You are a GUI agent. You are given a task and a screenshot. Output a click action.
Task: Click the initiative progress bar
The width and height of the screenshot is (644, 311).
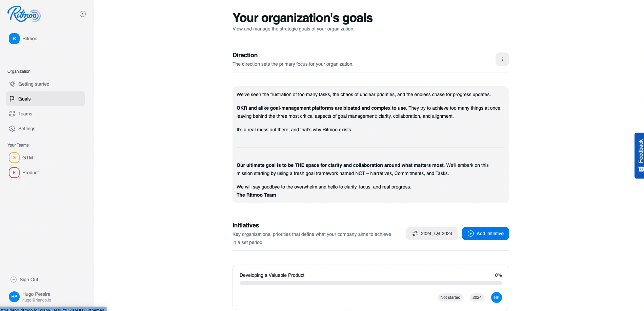[x=370, y=283]
